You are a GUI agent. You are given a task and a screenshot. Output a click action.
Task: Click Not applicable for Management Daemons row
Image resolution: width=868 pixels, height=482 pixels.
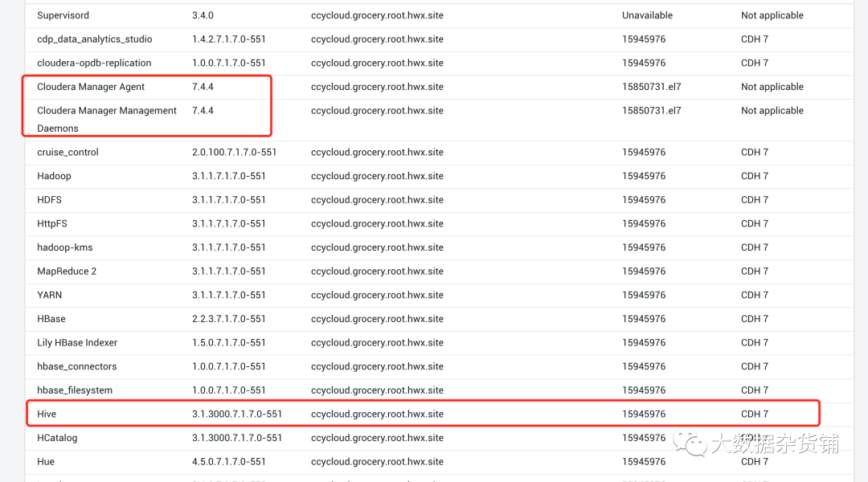[x=772, y=111]
